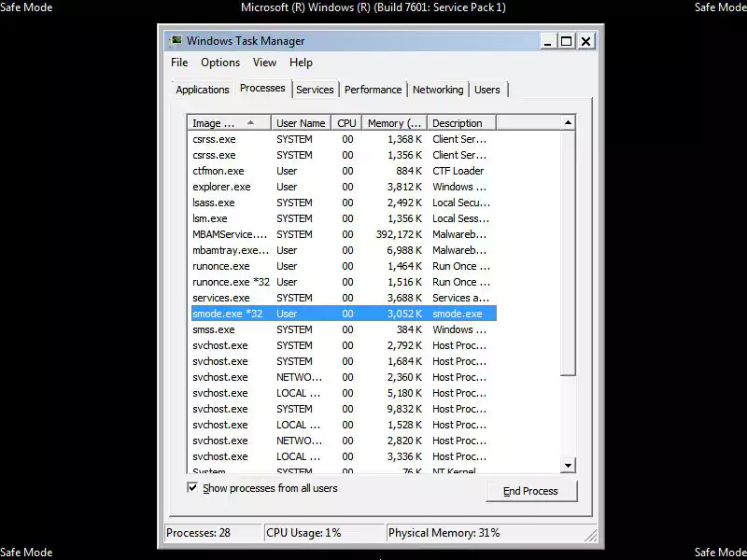The image size is (747, 560).
Task: Select the svchost.exe using 9,832 K
Action: (x=342, y=409)
